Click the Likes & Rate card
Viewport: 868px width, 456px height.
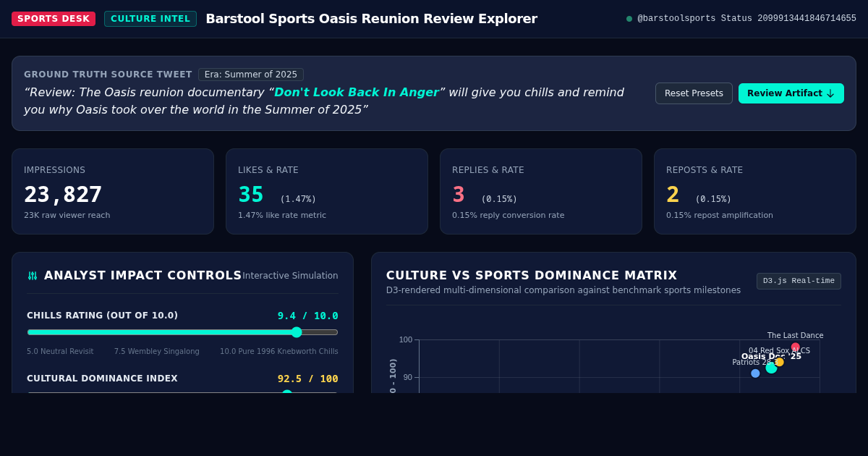coord(327,191)
